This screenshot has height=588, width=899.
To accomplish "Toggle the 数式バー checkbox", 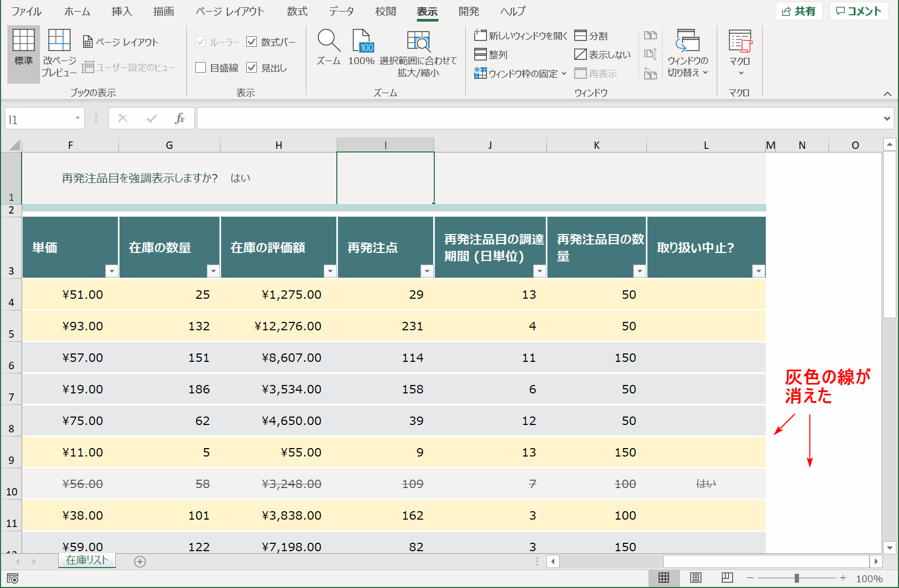I will point(252,42).
